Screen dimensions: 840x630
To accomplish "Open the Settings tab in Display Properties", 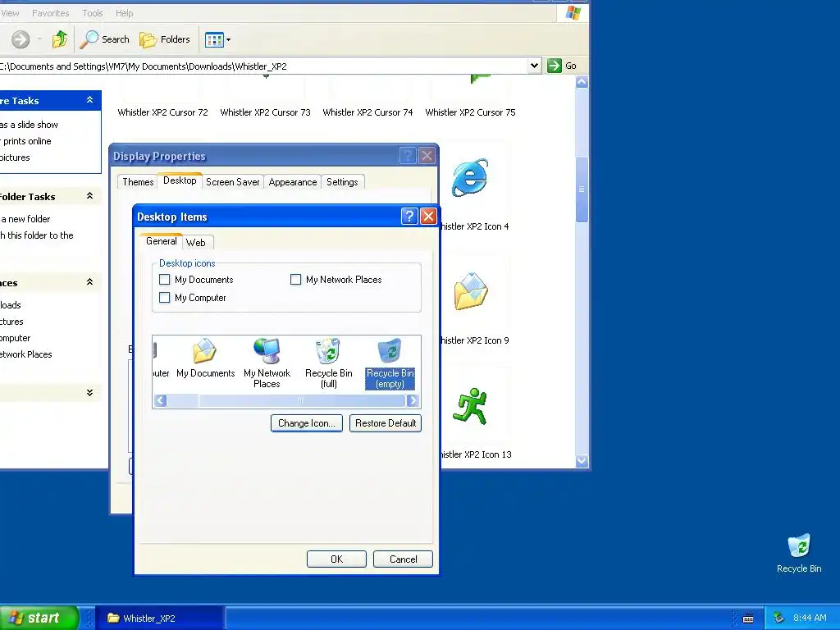I will (342, 181).
